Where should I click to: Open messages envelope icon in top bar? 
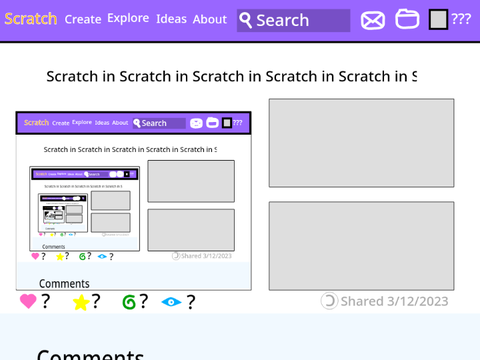tap(373, 20)
